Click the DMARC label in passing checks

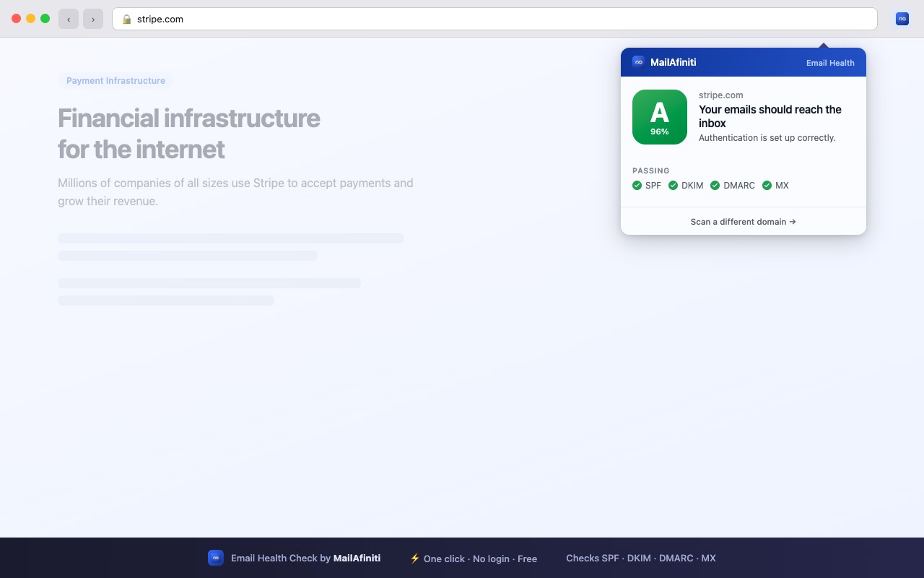click(739, 186)
